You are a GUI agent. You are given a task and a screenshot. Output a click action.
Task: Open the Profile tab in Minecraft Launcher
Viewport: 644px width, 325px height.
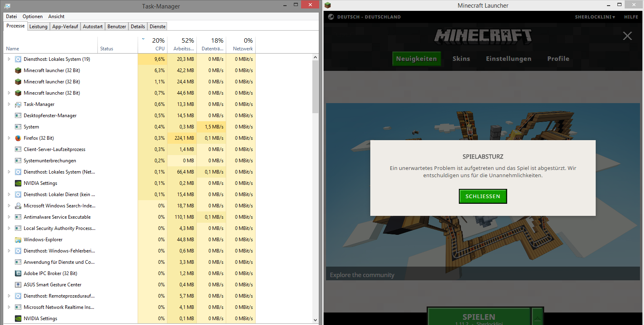pos(558,59)
